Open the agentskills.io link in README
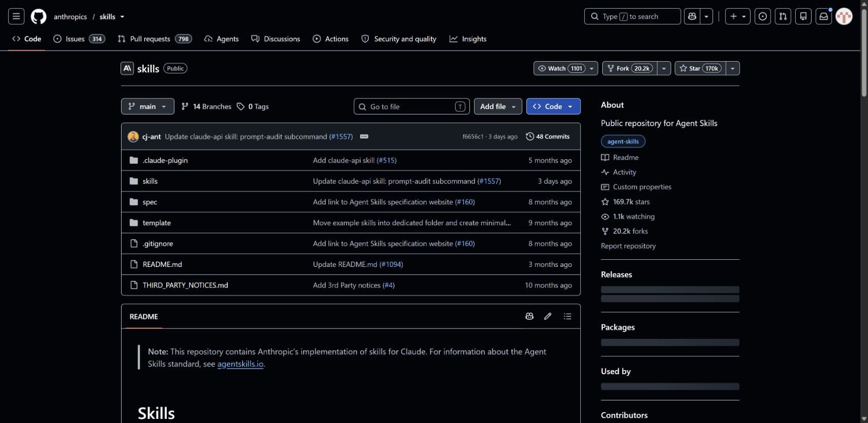 coord(240,364)
